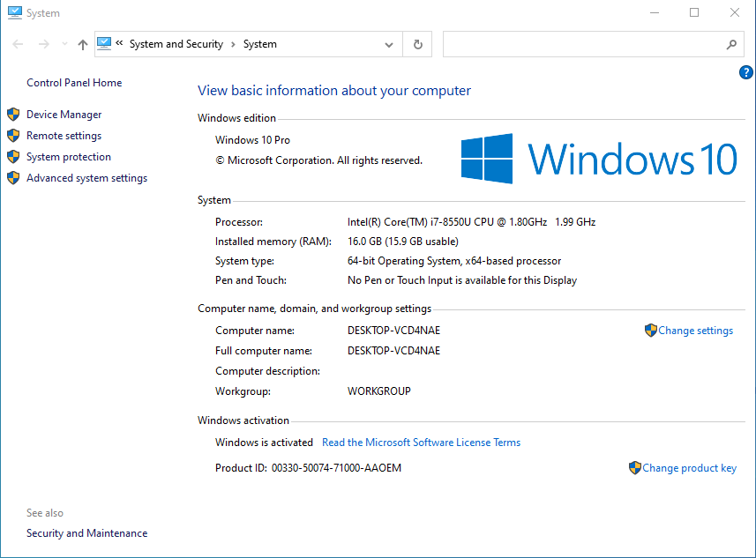Click the computer icon in the address bar
The image size is (756, 558).
pos(104,44)
